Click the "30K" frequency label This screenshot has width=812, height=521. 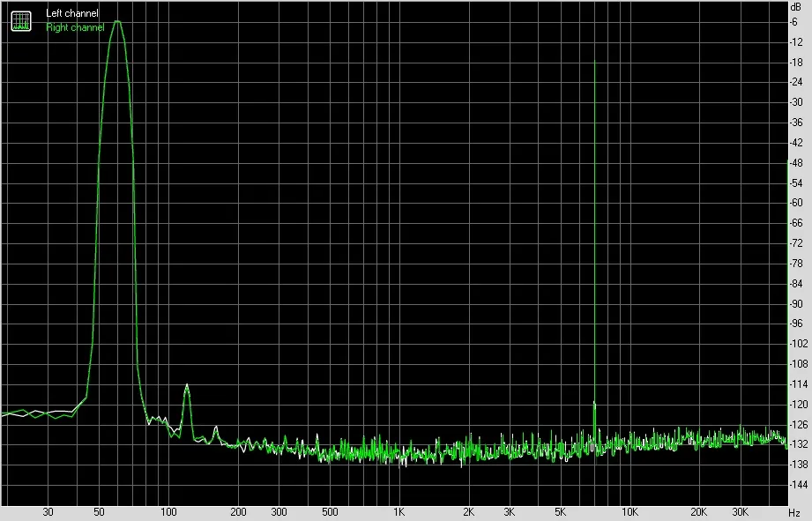(740, 512)
